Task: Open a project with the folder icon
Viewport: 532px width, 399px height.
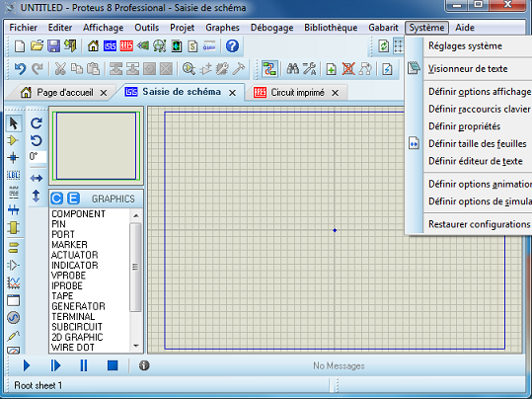Action: tap(37, 45)
